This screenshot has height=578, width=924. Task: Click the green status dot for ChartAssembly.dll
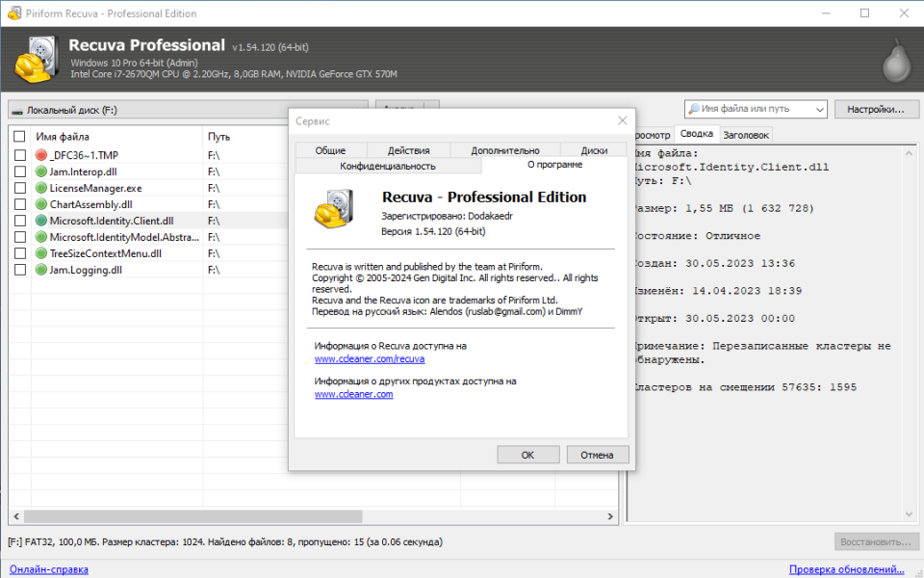pyautogui.click(x=40, y=204)
